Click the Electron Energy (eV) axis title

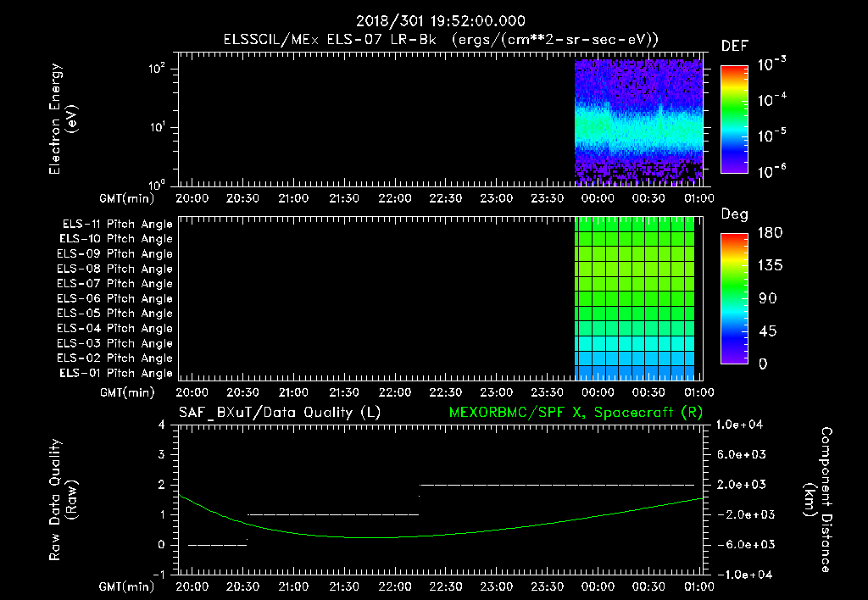point(63,119)
